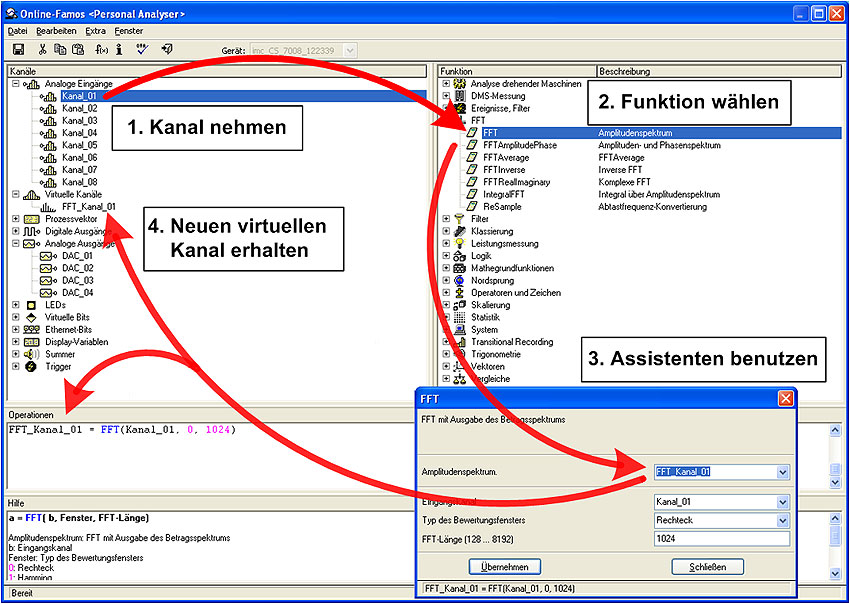Select the Cut scissors toolbar icon
Screen dimensions: 850x604
[x=42, y=48]
